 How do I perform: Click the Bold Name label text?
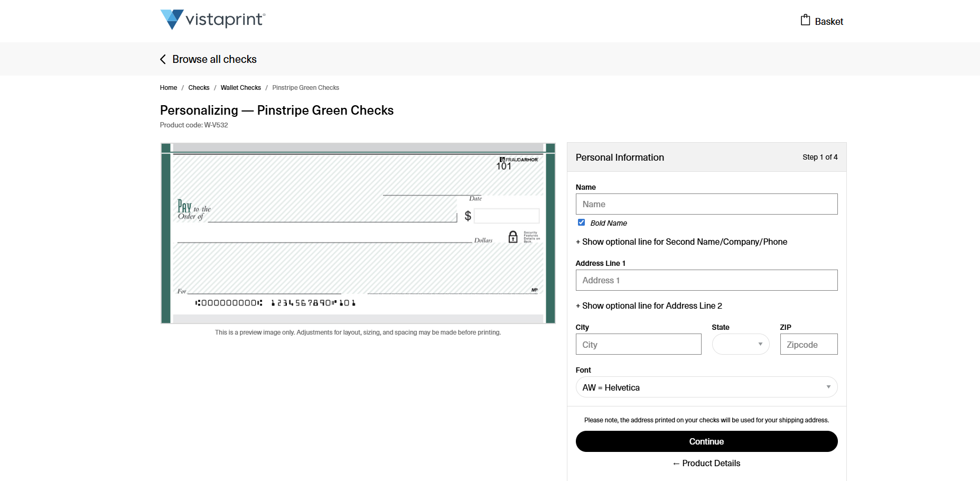click(609, 223)
